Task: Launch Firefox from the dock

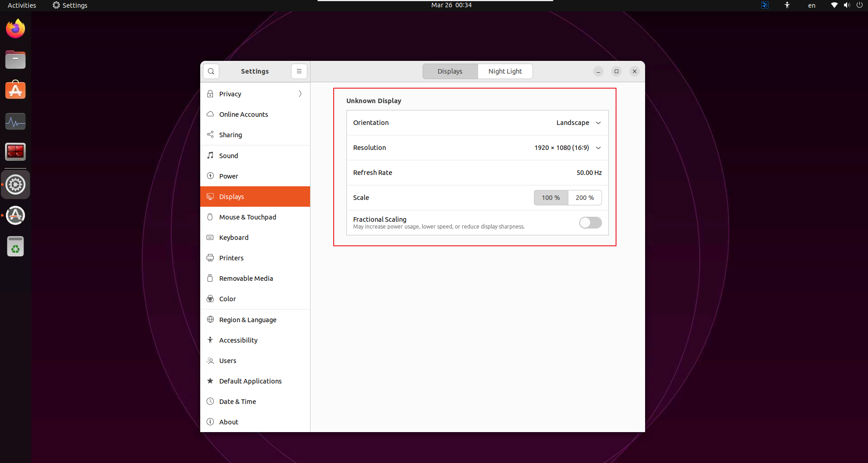Action: tap(15, 29)
